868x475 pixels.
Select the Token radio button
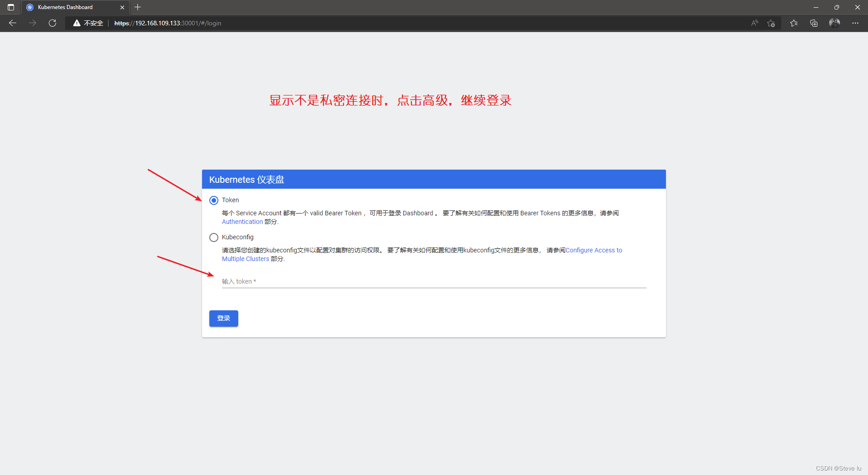214,200
